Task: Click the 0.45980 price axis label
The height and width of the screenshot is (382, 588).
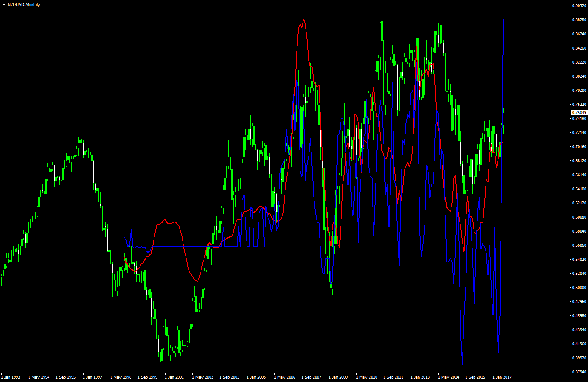Action: [x=579, y=316]
